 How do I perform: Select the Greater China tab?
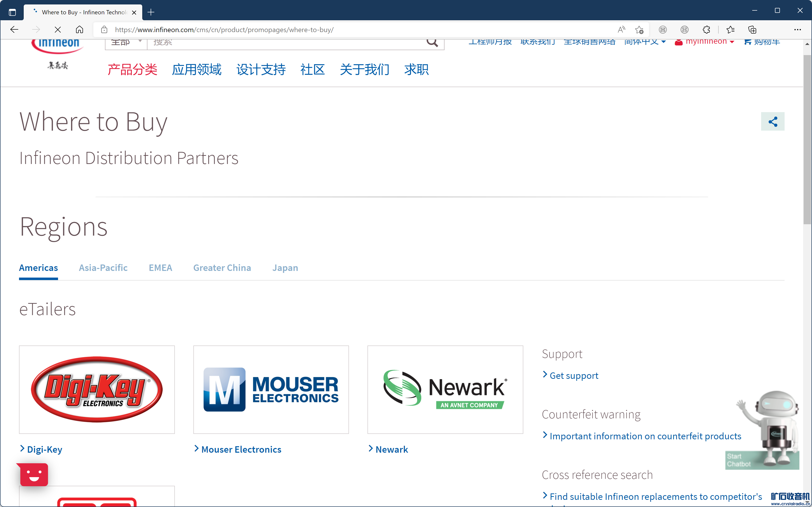click(x=222, y=268)
